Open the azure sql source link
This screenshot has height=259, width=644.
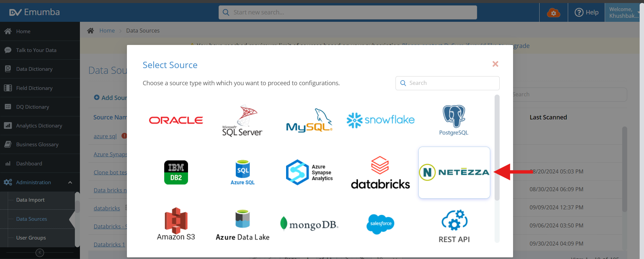(105, 136)
